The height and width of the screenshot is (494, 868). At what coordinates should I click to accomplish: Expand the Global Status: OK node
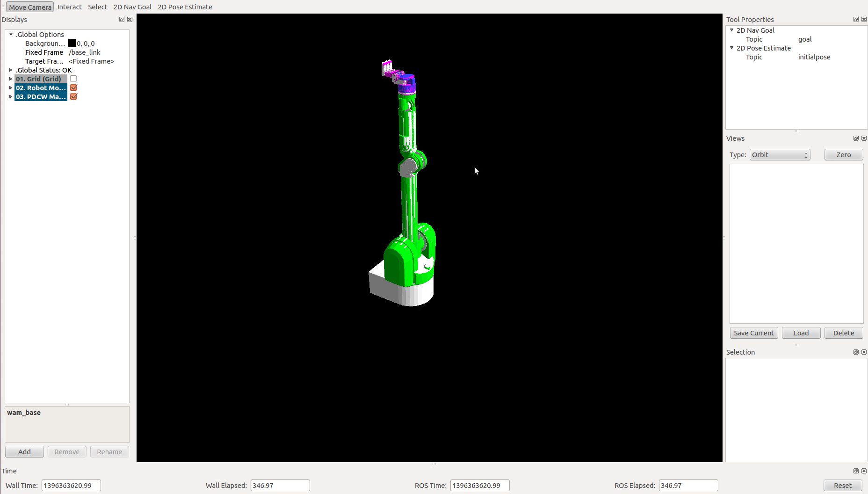[x=11, y=70]
